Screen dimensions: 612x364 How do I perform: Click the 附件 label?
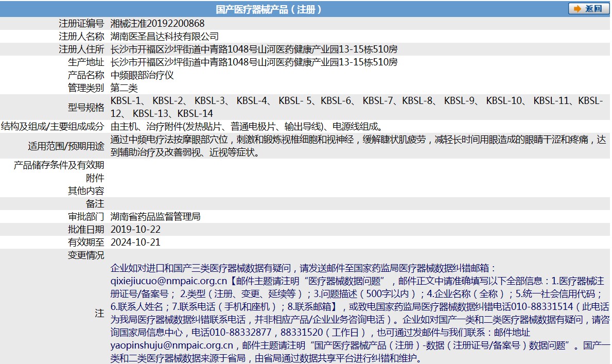coord(95,178)
